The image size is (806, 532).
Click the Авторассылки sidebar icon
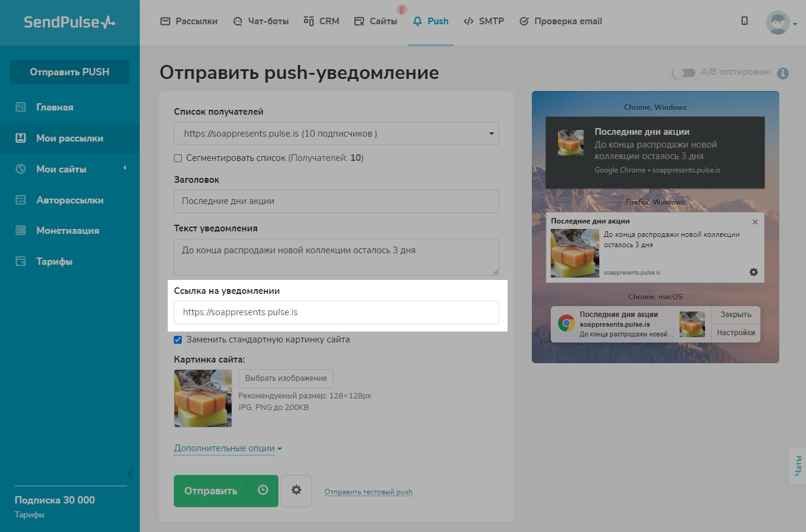point(21,200)
